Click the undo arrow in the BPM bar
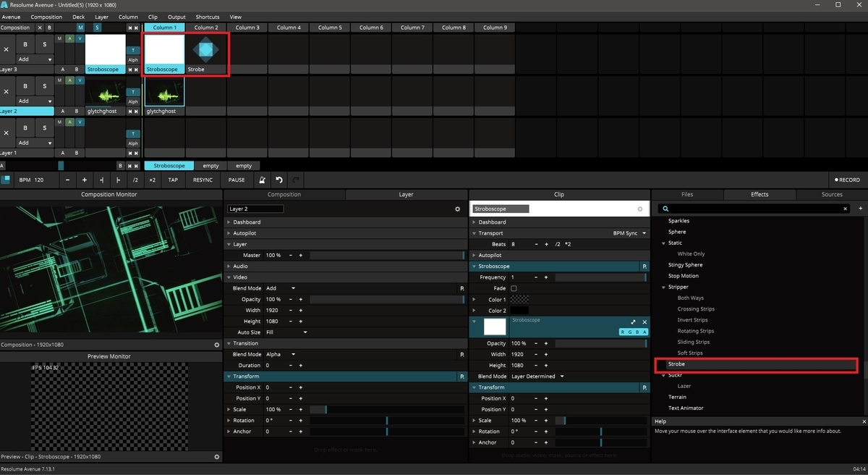Viewport: 868px width, 475px height. [279, 180]
